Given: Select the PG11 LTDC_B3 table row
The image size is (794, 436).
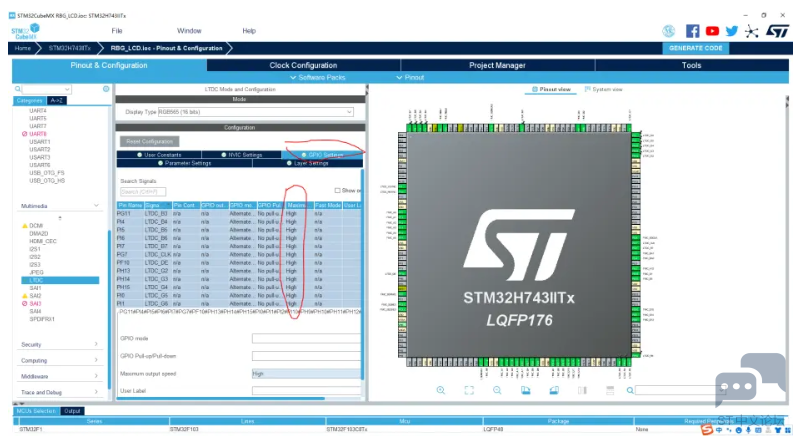Looking at the screenshot, I should 239,214.
